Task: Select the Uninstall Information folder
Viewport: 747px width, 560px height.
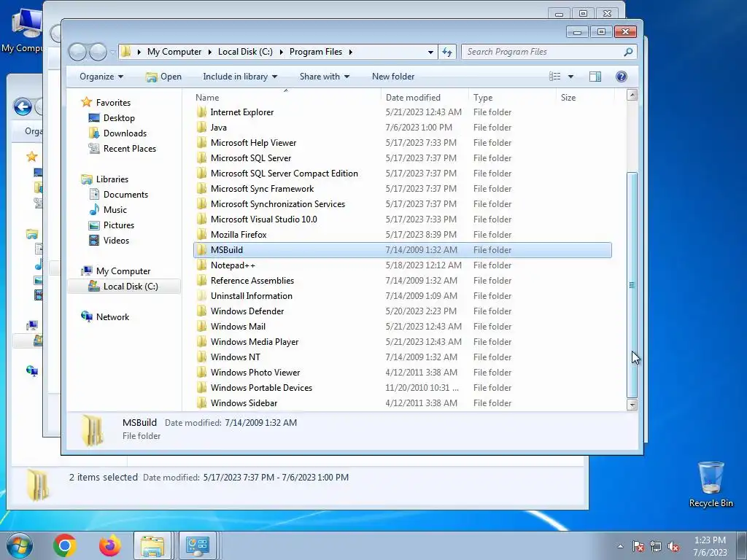Action: 252,296
